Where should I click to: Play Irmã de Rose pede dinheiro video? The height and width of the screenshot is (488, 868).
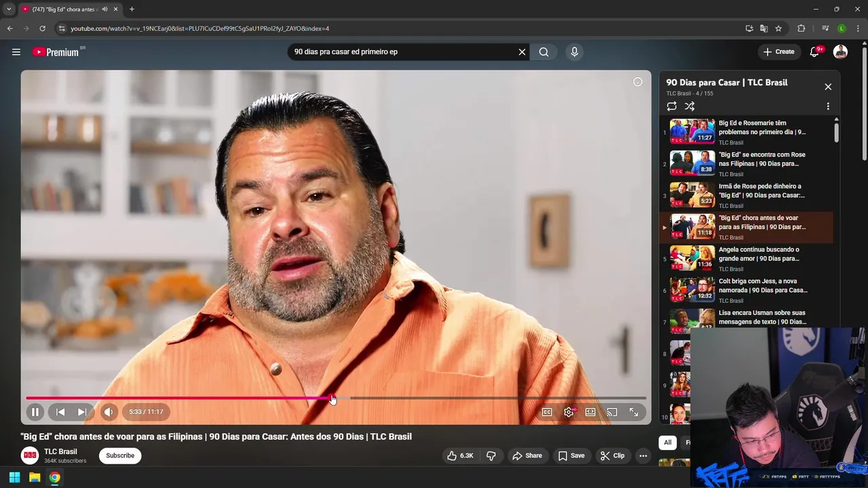pyautogui.click(x=746, y=195)
